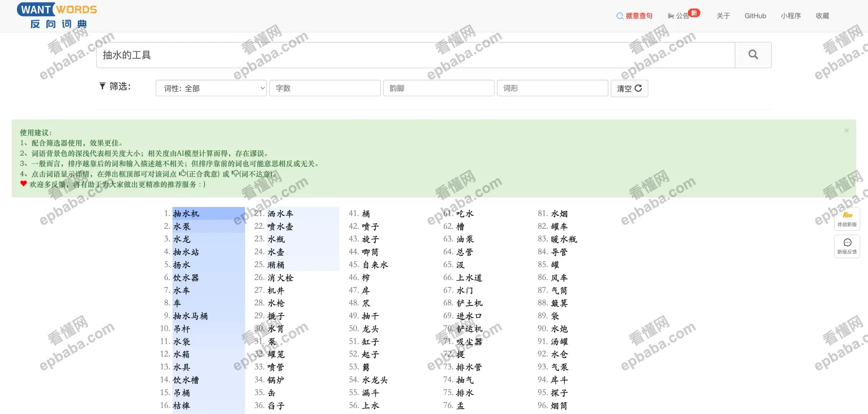The image size is (868, 414).
Task: Click the search magnifier button
Action: coord(753,55)
